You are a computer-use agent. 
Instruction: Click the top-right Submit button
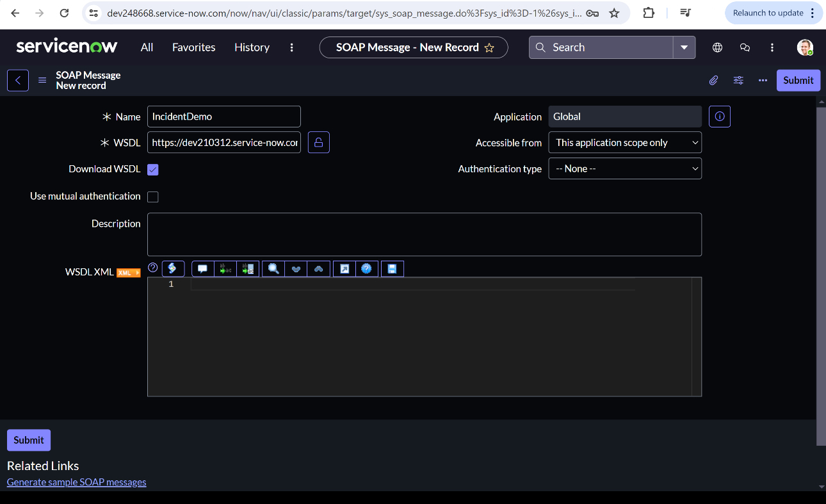(x=798, y=80)
